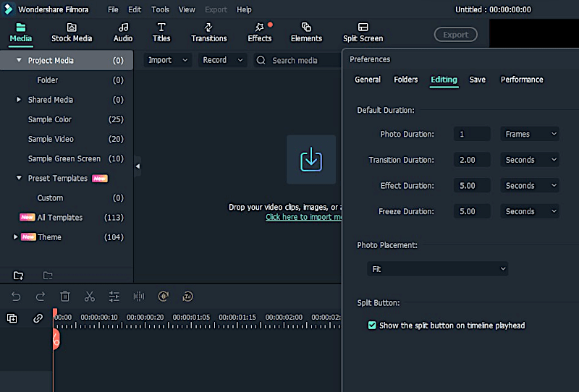579x392 pixels.
Task: Open Effect Duration Seconds dropdown
Action: [530, 186]
